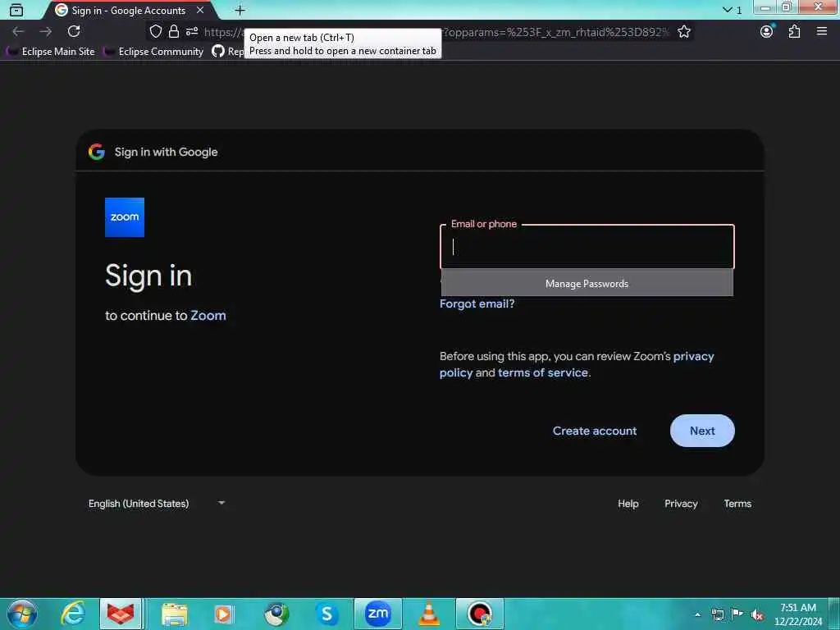Click the Firefox View icon in tab bar
Screen dimensions: 840x630
16,10
